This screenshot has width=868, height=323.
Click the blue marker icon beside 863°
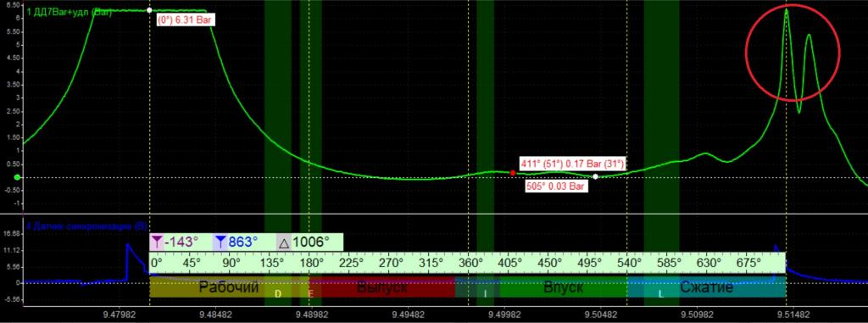(x=220, y=242)
